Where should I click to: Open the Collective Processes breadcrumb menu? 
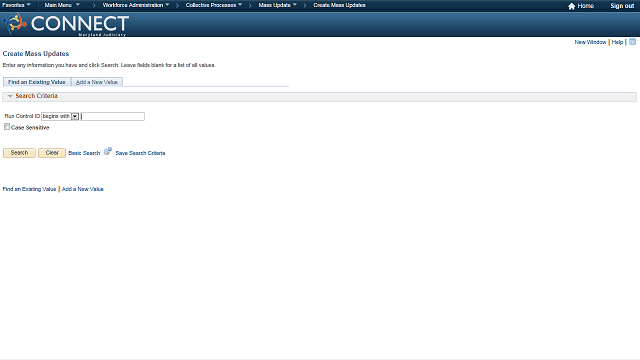(214, 5)
